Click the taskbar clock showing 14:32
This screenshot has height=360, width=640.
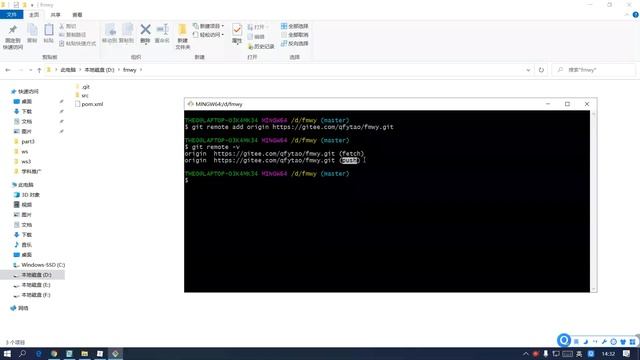coord(608,353)
